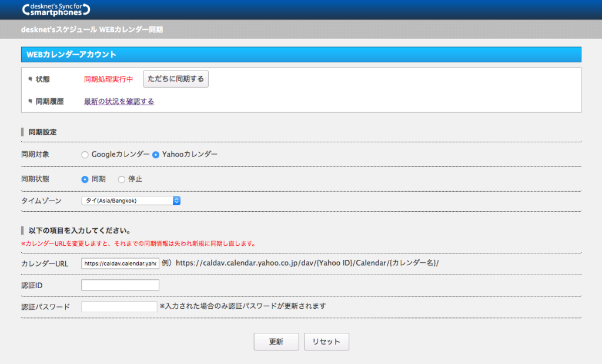Choose the 停止 radio option
This screenshot has height=364, width=602.
pos(121,179)
